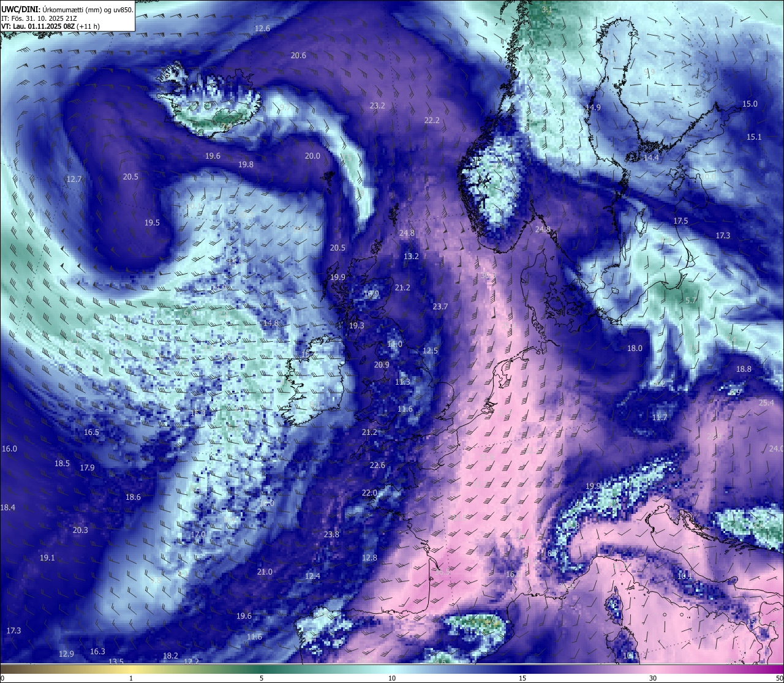784x683 pixels.
Task: Select the 13.2 value label
Action: (411, 257)
